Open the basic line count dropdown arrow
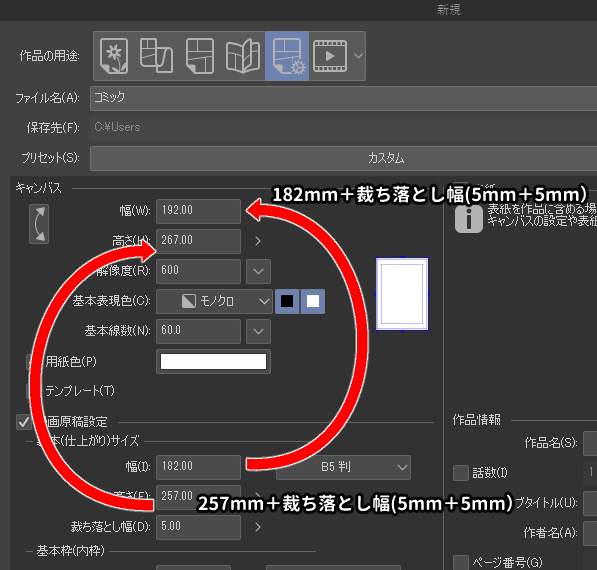Screen dimensions: 597x570 pyautogui.click(x=259, y=332)
